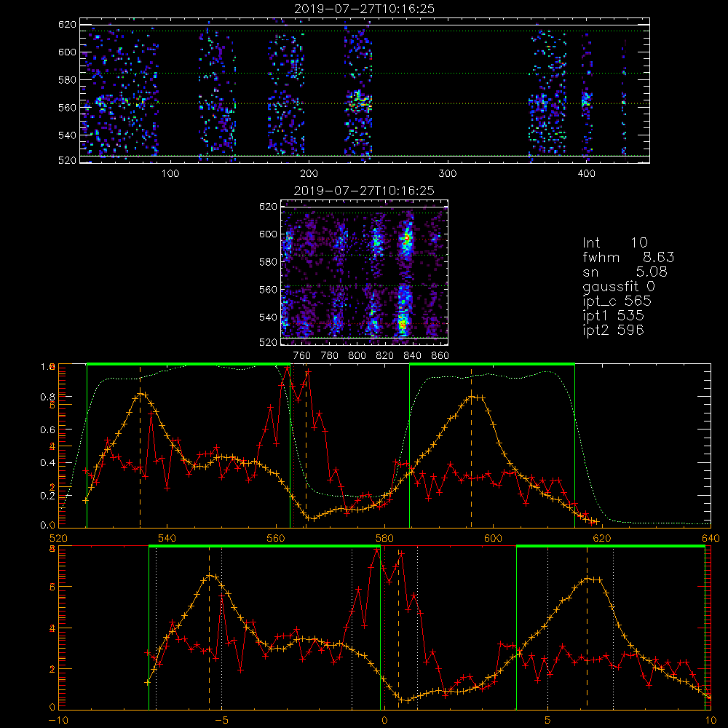Select the 'ipt2 596' parameter line

tap(613, 330)
